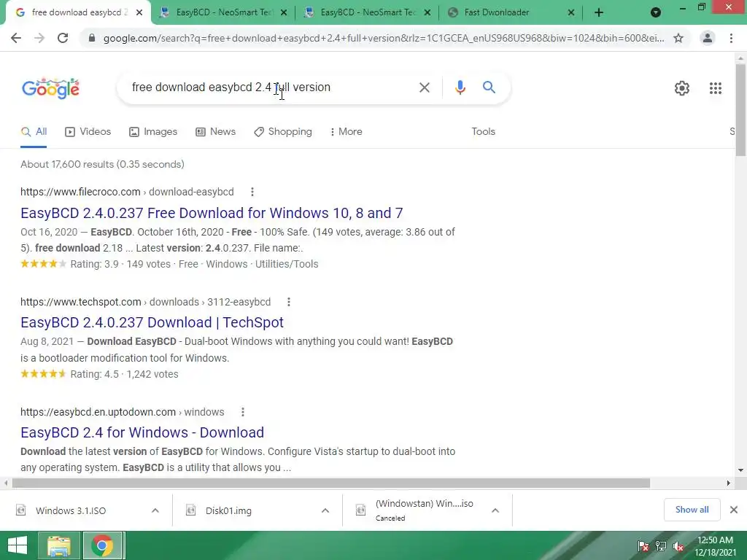Open network tray icon

click(661, 546)
